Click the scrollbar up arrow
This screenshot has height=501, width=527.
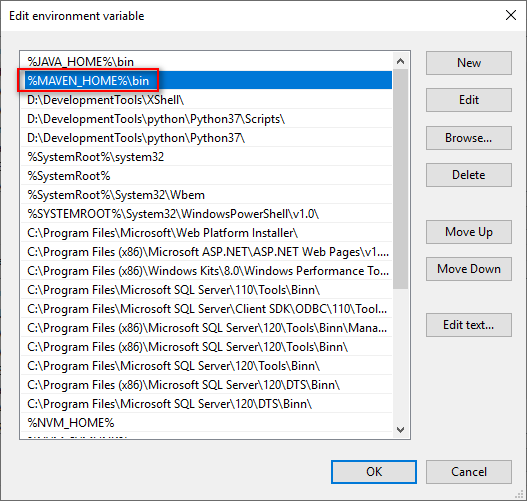tap(400, 61)
